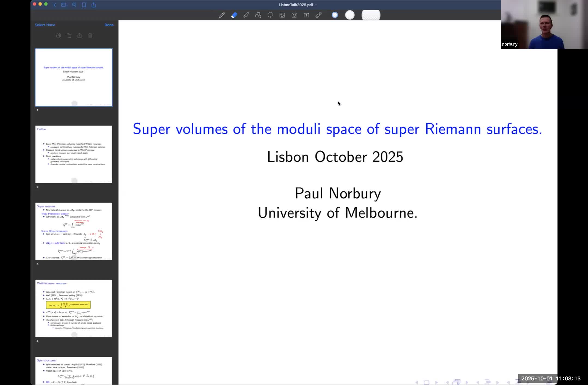Click Select None in the sidebar
This screenshot has width=588, height=385.
pos(45,25)
